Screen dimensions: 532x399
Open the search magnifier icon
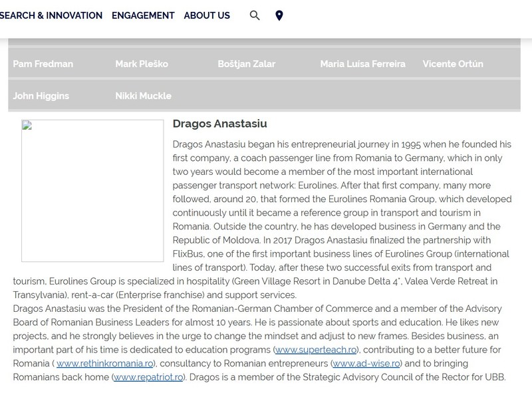coord(255,15)
